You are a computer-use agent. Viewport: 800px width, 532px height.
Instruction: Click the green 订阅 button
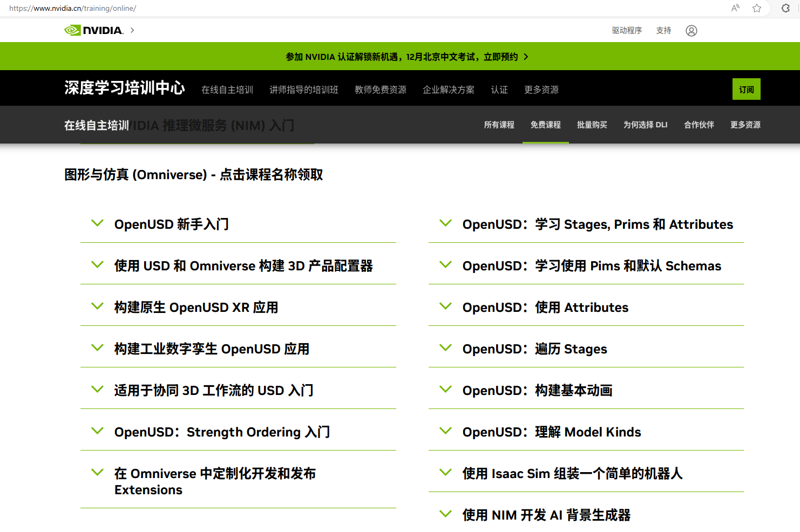[746, 90]
